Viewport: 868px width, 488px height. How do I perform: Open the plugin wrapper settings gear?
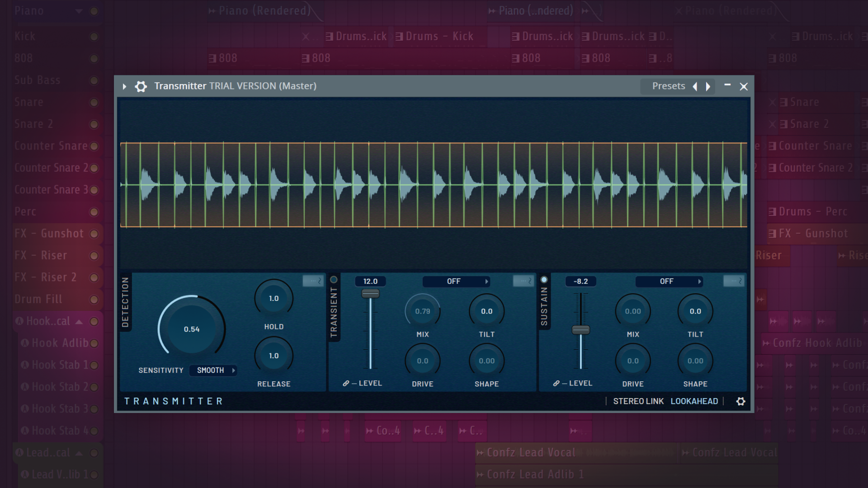141,86
